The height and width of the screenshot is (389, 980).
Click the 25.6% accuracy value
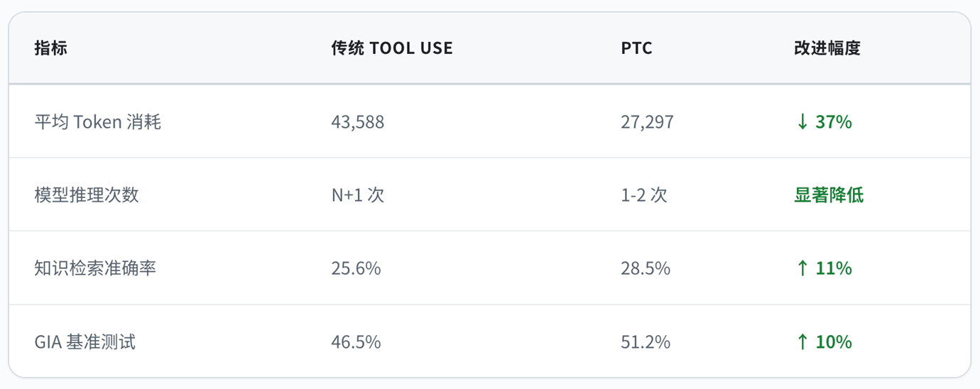click(356, 268)
